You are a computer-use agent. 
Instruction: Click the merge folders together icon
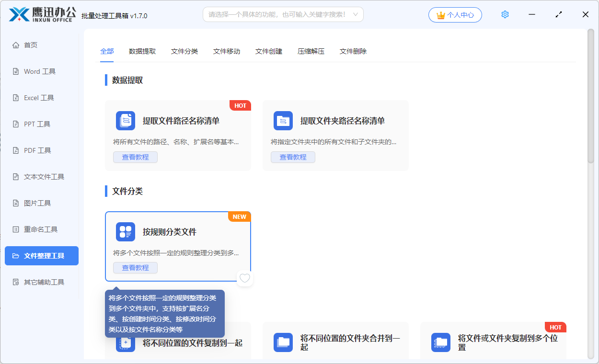pos(283,342)
